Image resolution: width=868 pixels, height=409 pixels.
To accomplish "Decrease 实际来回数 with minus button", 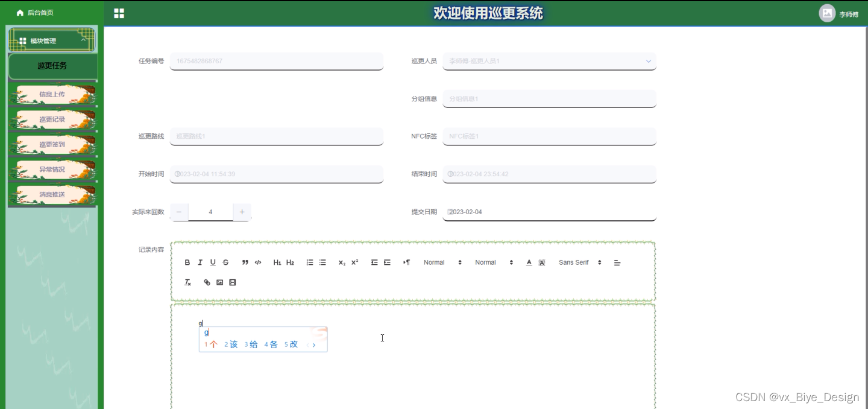I will click(x=179, y=212).
